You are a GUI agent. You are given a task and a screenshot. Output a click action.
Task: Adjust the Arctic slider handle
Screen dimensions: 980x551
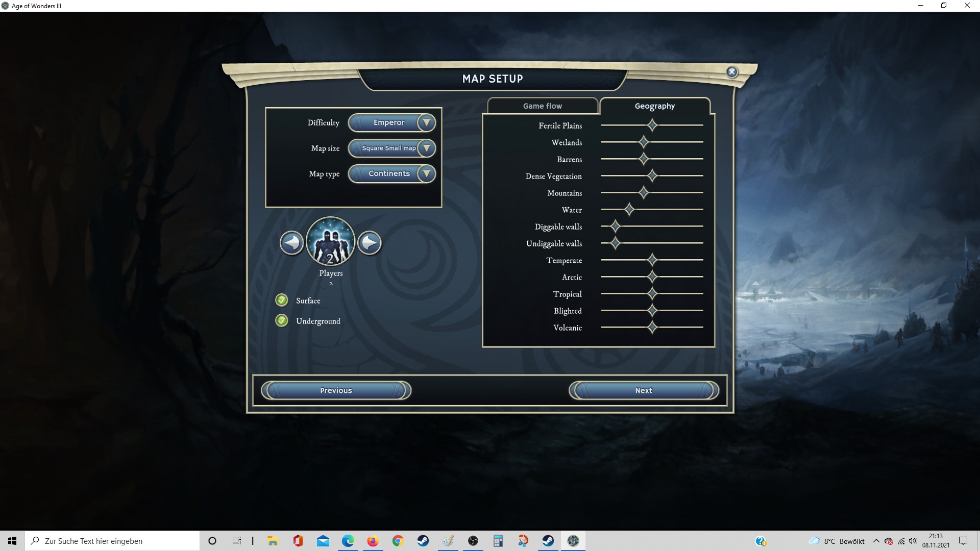tap(652, 277)
